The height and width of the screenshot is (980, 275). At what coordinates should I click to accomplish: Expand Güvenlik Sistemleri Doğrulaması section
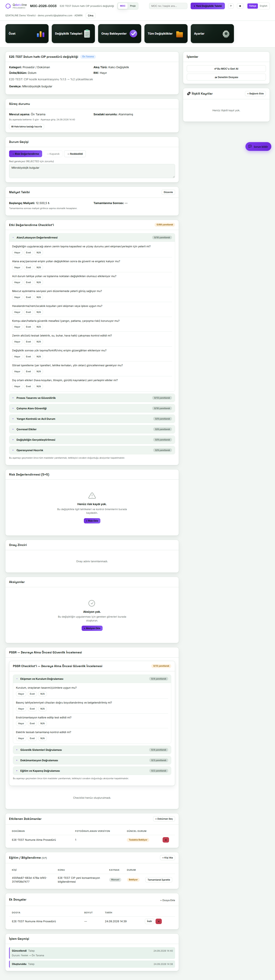point(92,750)
